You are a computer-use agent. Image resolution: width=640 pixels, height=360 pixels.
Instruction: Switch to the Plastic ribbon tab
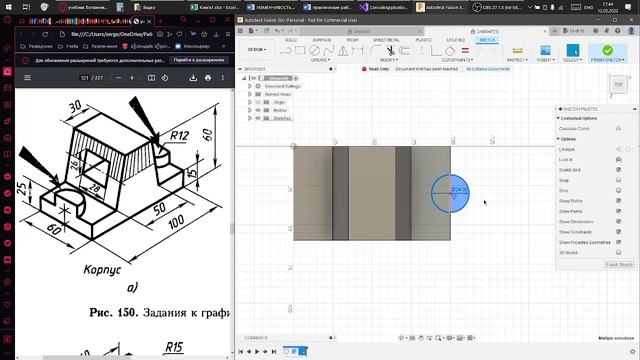[423, 40]
